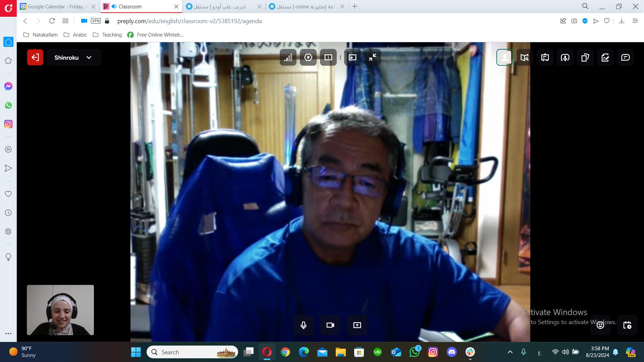Click the self-view video thumbnail
The image size is (644, 362).
coord(60,310)
